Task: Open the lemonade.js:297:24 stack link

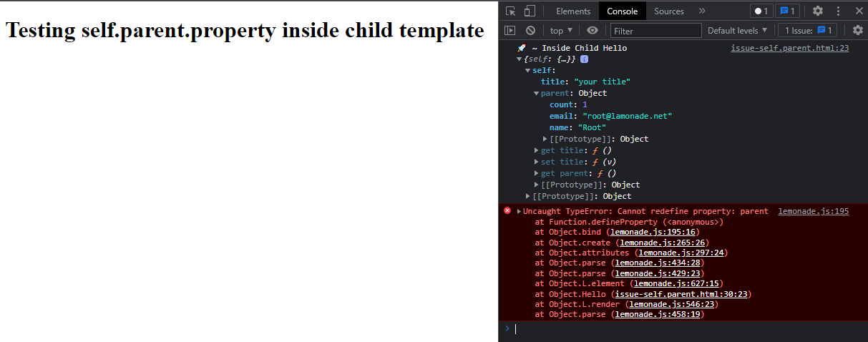Action: 681,253
